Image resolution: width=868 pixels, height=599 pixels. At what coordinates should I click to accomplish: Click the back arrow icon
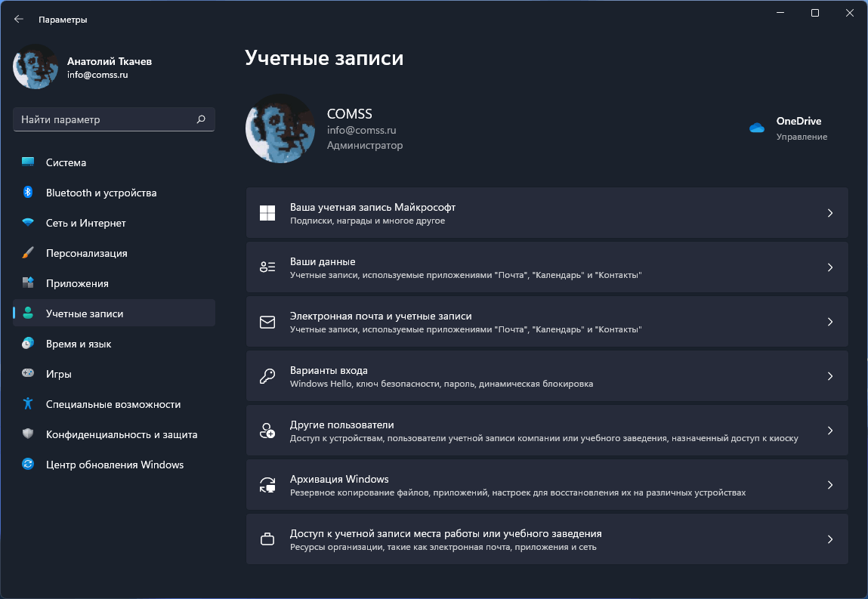[x=19, y=19]
